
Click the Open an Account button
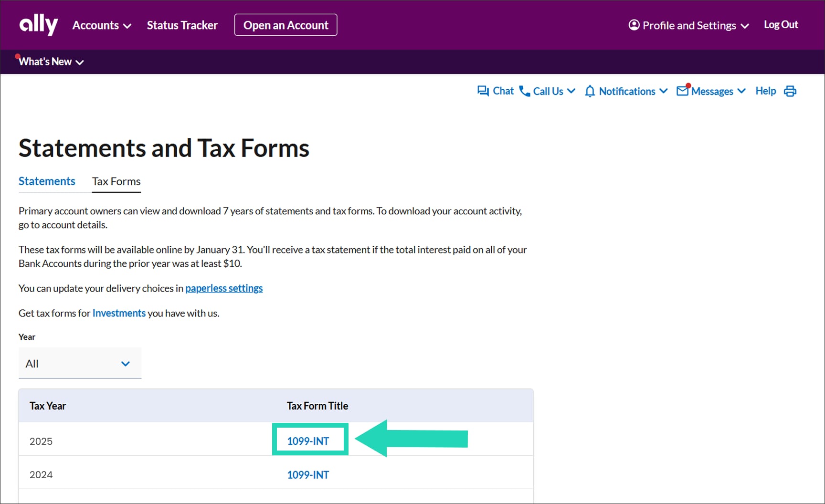pos(286,25)
